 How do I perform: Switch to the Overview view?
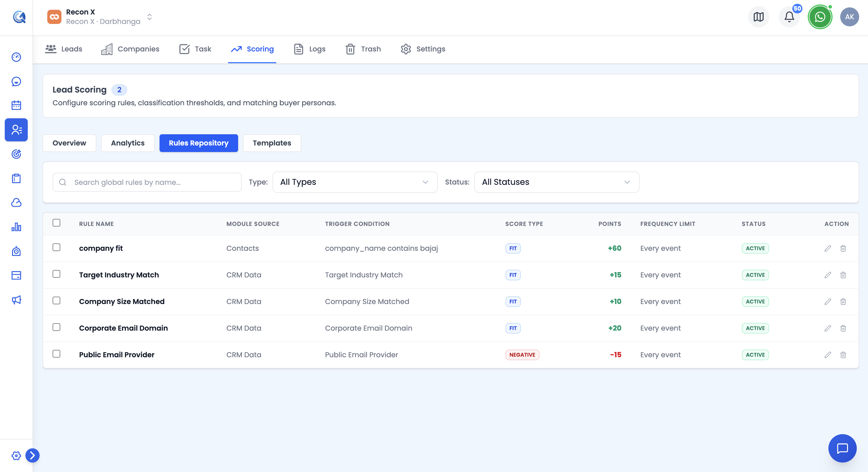point(69,143)
